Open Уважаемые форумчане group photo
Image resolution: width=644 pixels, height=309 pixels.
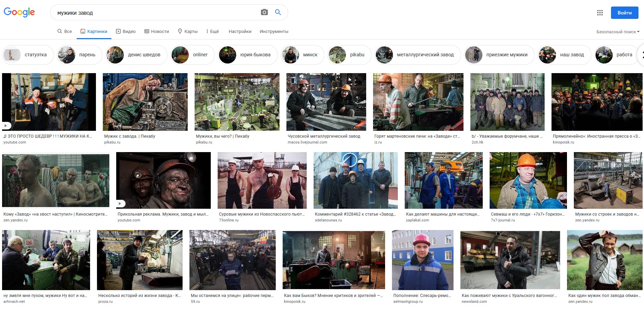(507, 102)
